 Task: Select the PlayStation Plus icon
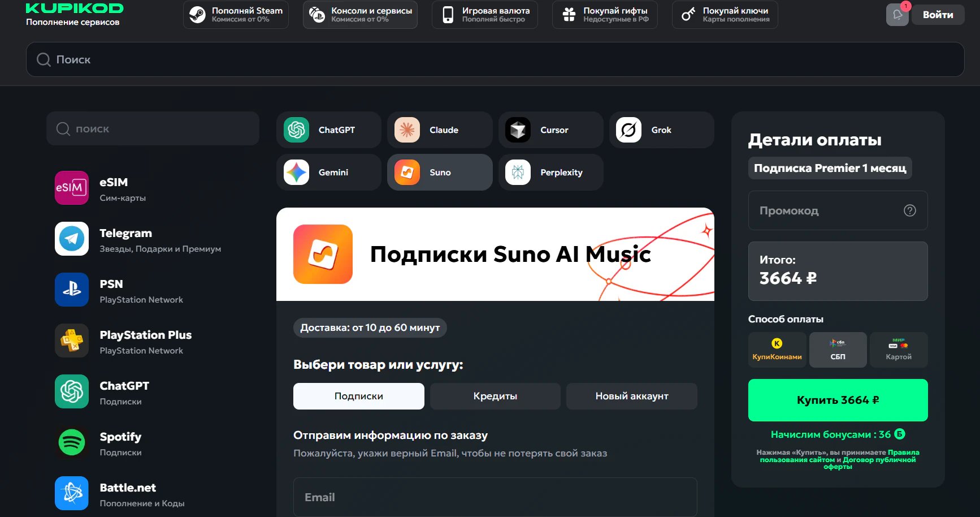(x=72, y=341)
